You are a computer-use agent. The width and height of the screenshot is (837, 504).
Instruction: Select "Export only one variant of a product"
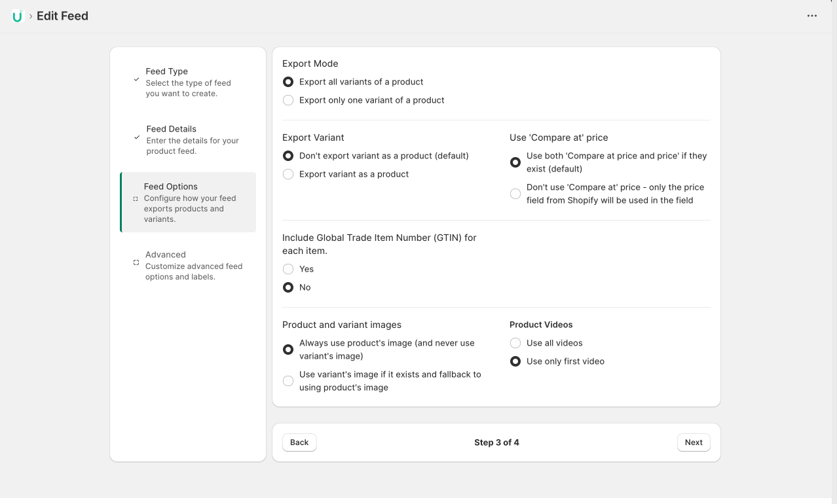[288, 100]
